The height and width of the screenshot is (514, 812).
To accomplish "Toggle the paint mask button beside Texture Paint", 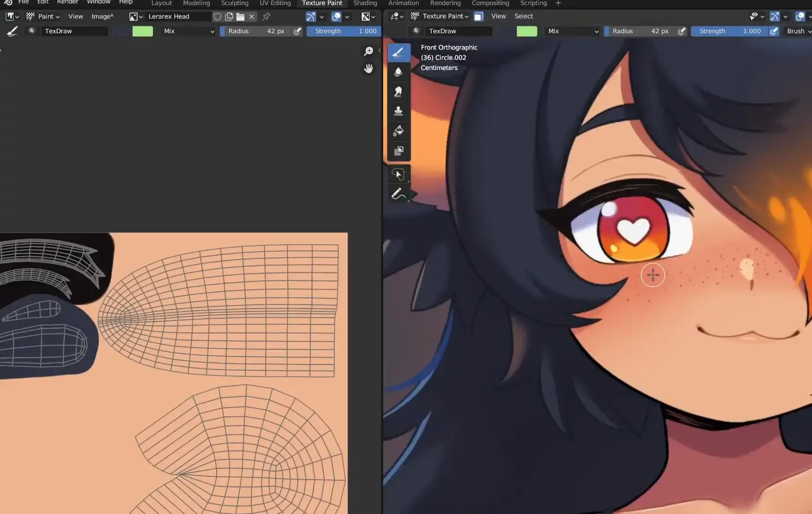I will [x=479, y=16].
